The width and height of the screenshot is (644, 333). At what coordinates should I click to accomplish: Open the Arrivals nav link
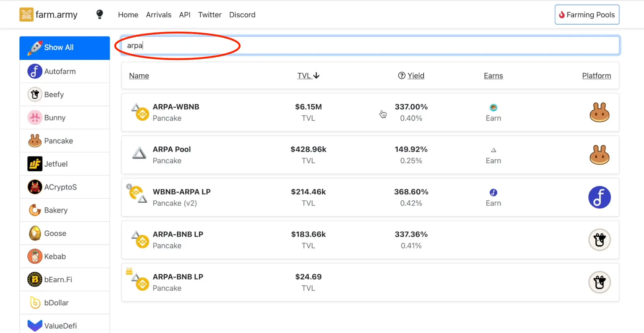[159, 15]
